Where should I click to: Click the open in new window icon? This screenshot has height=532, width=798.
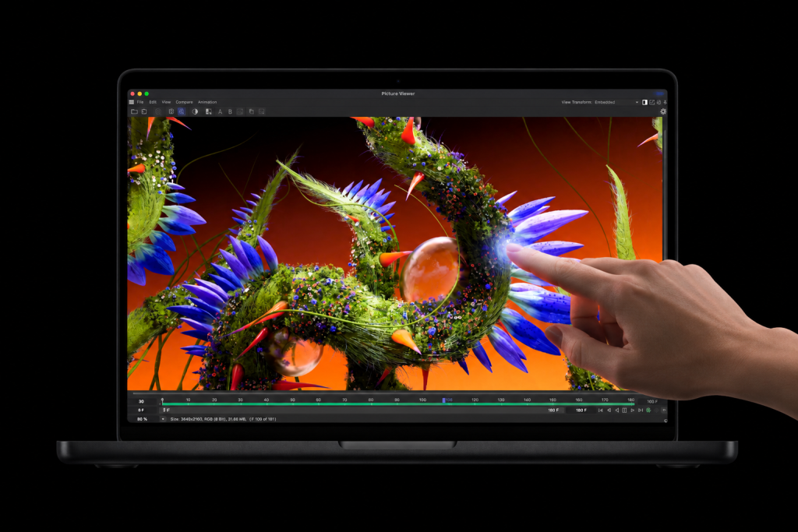coord(652,102)
